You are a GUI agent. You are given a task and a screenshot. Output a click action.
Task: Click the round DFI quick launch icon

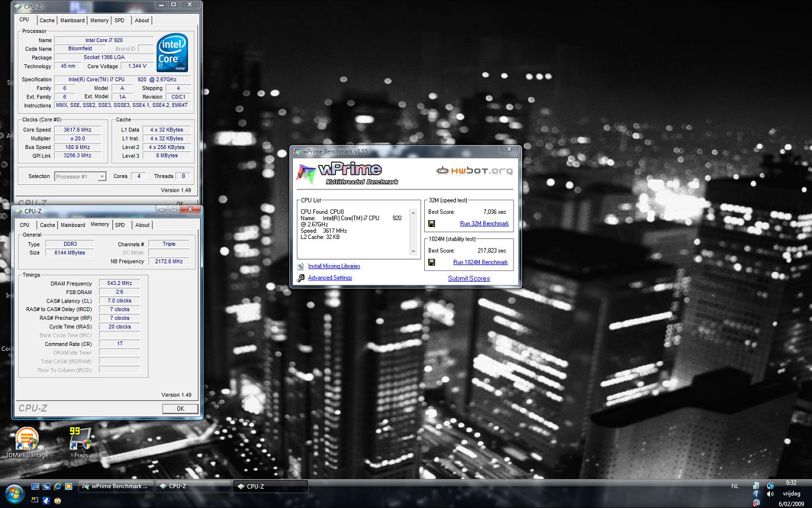coord(57,501)
